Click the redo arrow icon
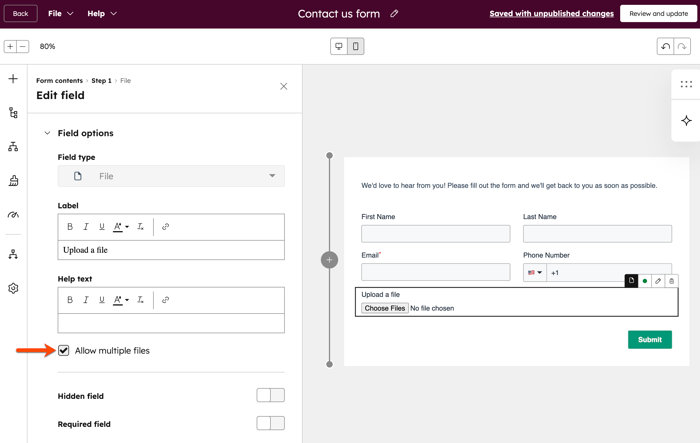The width and height of the screenshot is (700, 443). pyautogui.click(x=682, y=47)
